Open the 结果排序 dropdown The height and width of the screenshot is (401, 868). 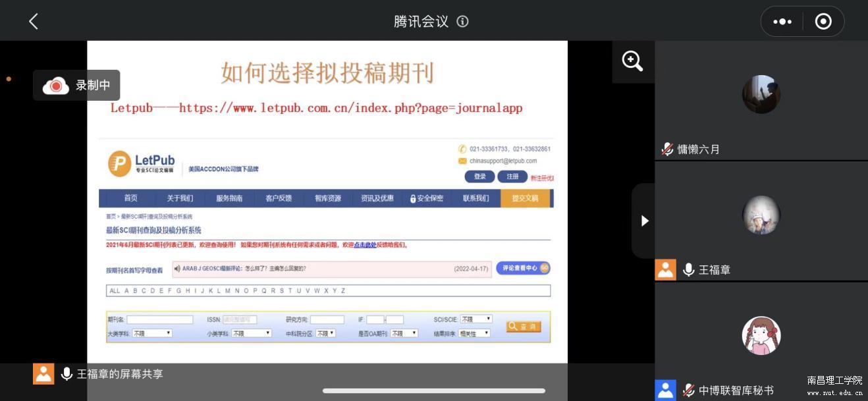pos(474,333)
